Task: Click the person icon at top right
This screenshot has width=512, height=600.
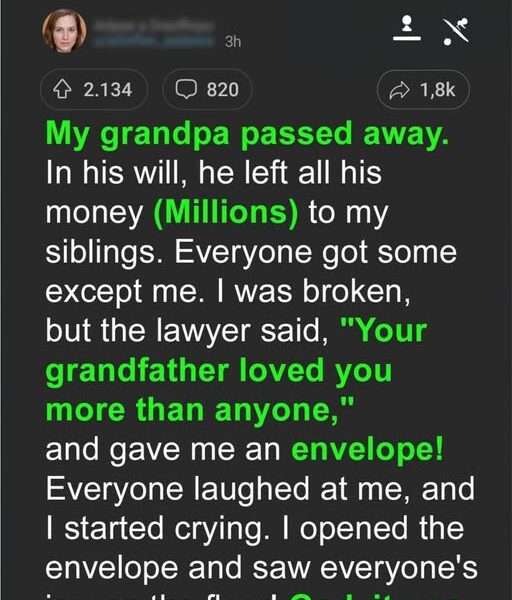Action: pos(407,28)
